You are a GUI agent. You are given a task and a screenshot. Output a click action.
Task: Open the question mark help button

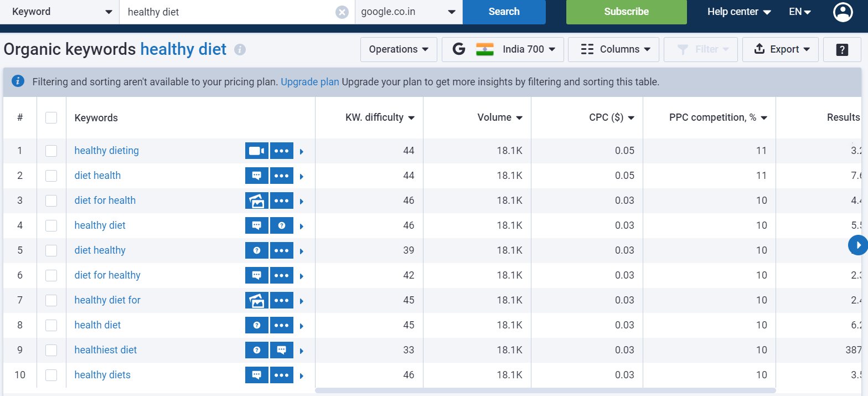tap(841, 49)
